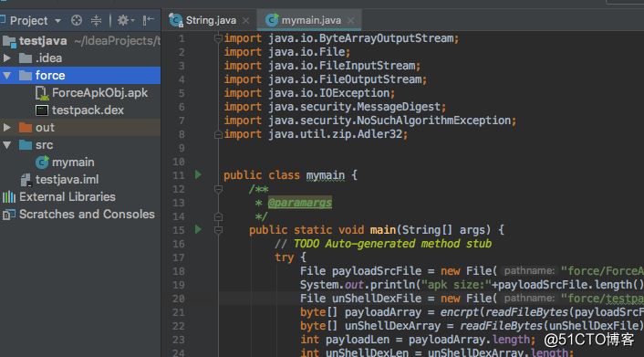Click the try keyword on line 17
Image resolution: width=644 pixels, height=357 pixels.
[x=285, y=257]
